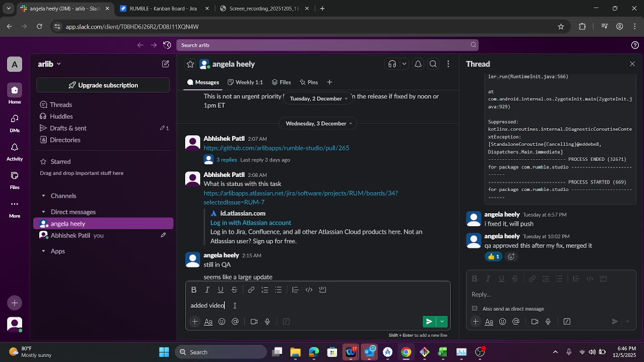Viewport: 644px width, 362px height.
Task: Open the Home view in Slack rail
Action: (x=15, y=94)
